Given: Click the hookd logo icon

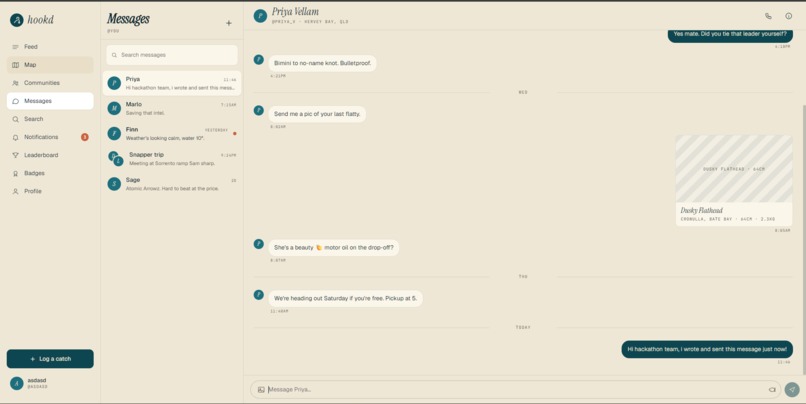Looking at the screenshot, I should (16, 20).
